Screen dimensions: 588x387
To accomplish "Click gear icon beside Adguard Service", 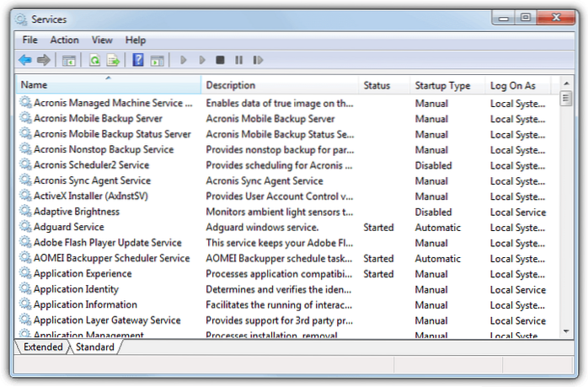I will pyautogui.click(x=25, y=226).
